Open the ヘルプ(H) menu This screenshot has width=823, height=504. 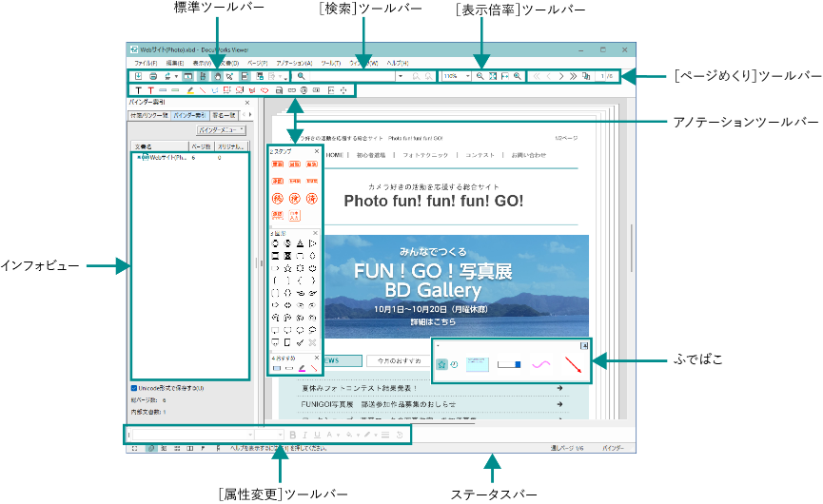(x=398, y=63)
